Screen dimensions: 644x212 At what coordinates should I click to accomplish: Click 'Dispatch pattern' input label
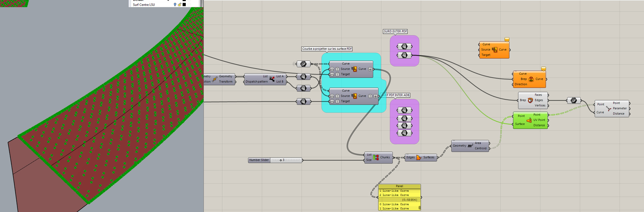point(256,82)
